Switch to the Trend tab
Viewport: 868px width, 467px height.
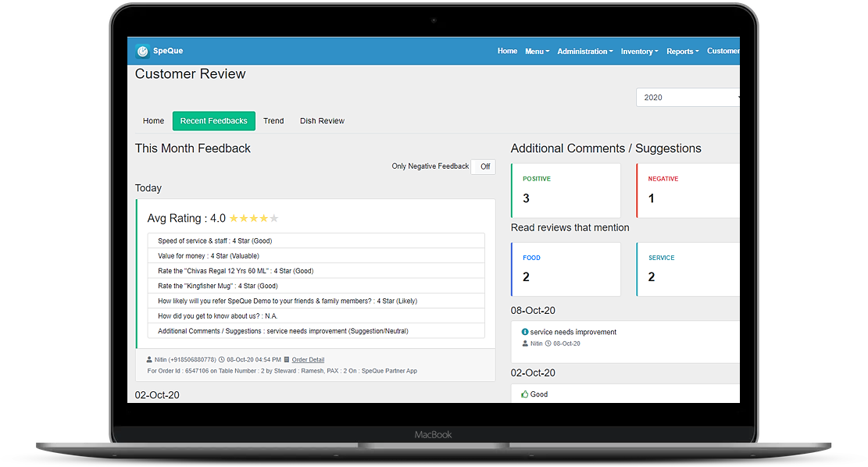click(273, 120)
